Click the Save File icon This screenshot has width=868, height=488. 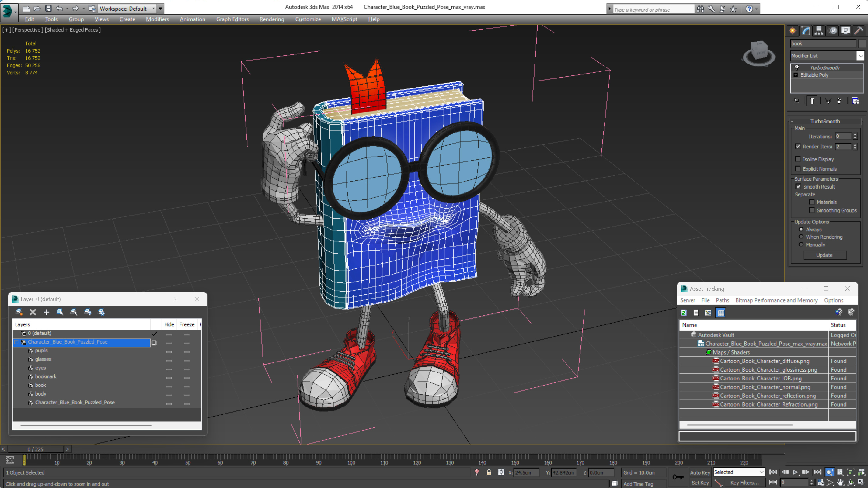[x=48, y=9]
